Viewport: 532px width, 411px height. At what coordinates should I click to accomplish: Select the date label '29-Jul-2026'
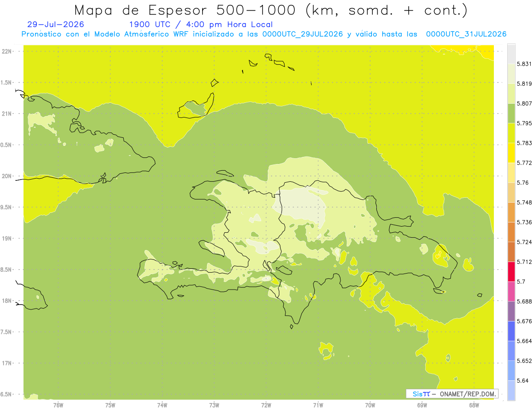[x=55, y=24]
